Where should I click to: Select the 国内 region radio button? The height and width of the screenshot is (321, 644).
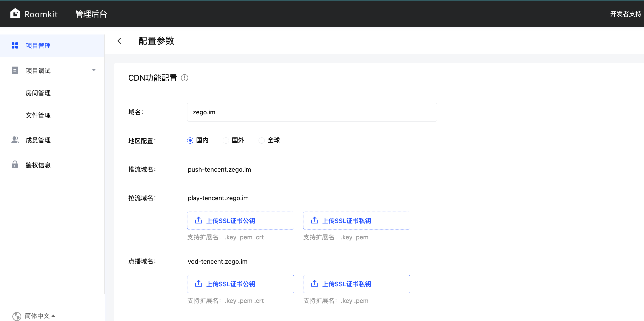tap(190, 140)
